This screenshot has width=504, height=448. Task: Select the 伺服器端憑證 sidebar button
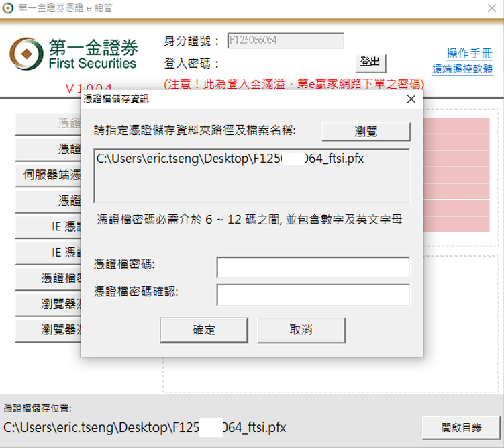point(48,175)
